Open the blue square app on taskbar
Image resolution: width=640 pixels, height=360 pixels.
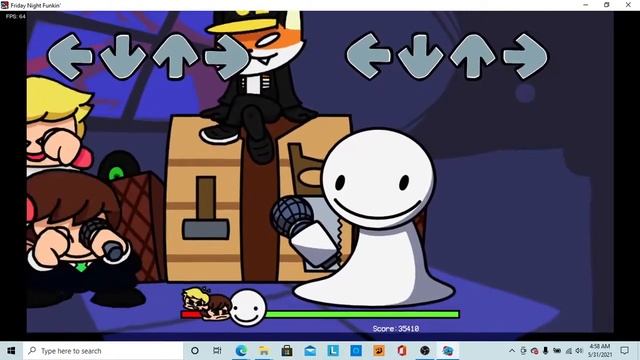[x=356, y=351]
